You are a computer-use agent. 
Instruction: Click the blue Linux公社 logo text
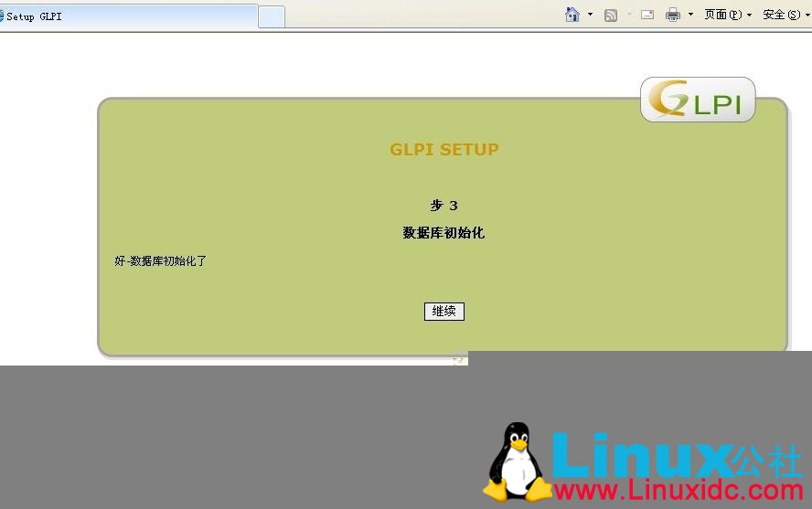[677, 454]
